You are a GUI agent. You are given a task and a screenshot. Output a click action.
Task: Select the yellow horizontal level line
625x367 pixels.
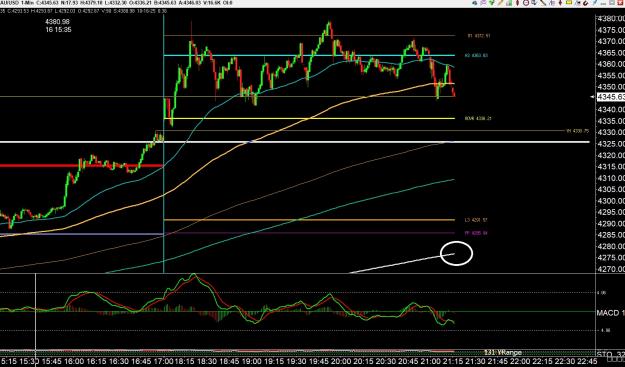coord(309,118)
